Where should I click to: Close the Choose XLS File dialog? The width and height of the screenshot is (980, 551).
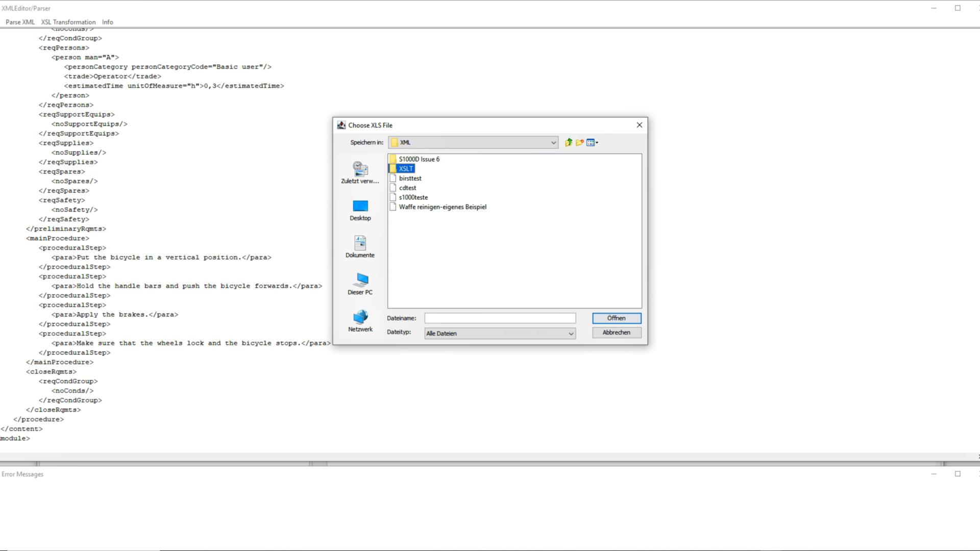coord(639,125)
